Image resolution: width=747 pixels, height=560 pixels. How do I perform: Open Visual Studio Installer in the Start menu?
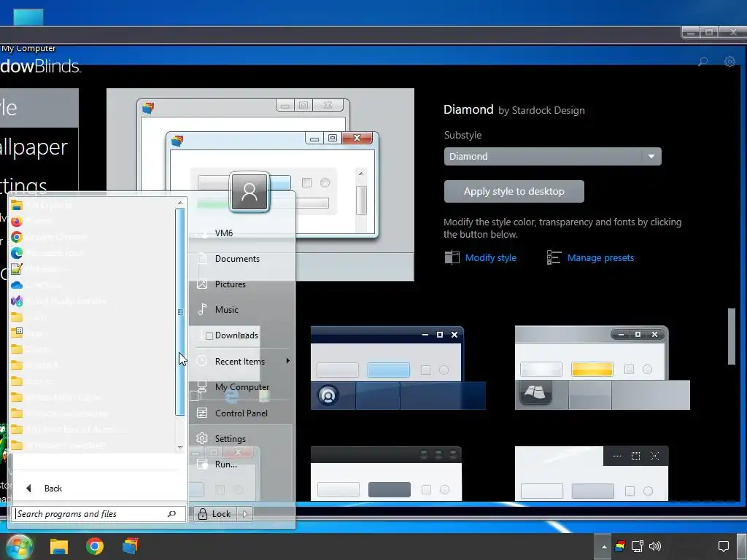(x=93, y=301)
